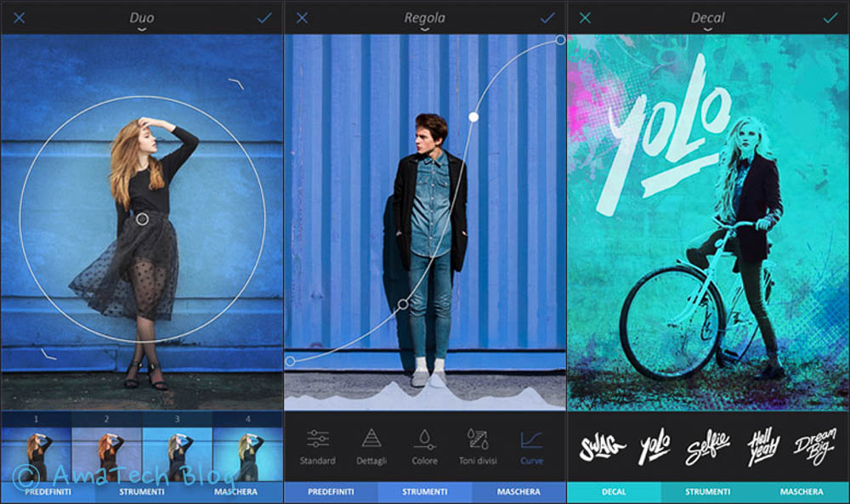
Task: Choose the Dream Big decal
Action: [x=814, y=446]
